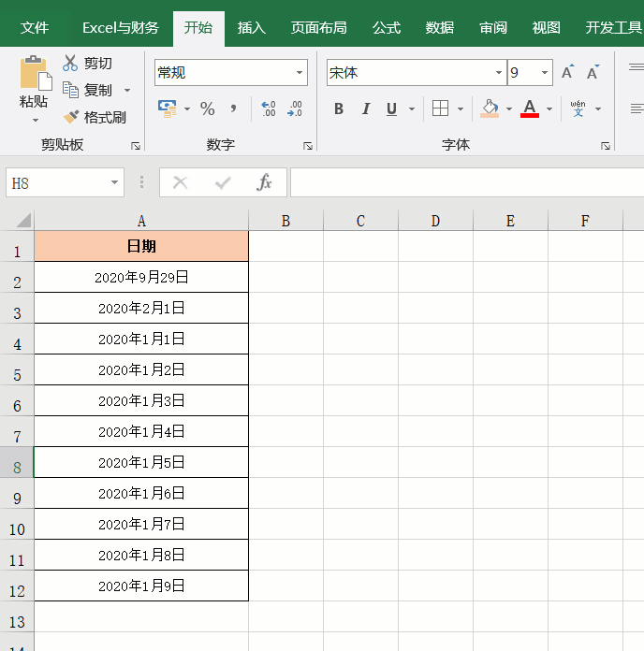644x651 pixels.
Task: Increase font size with large A
Action: [567, 72]
